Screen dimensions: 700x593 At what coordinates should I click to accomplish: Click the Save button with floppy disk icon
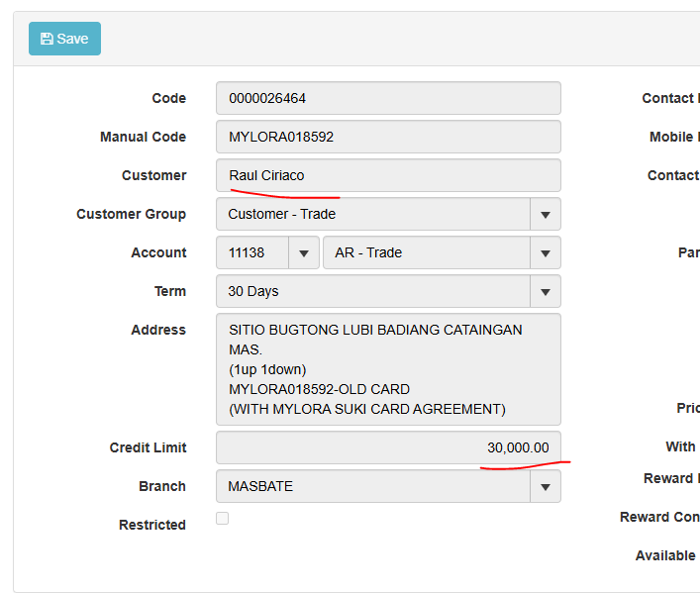(64, 39)
